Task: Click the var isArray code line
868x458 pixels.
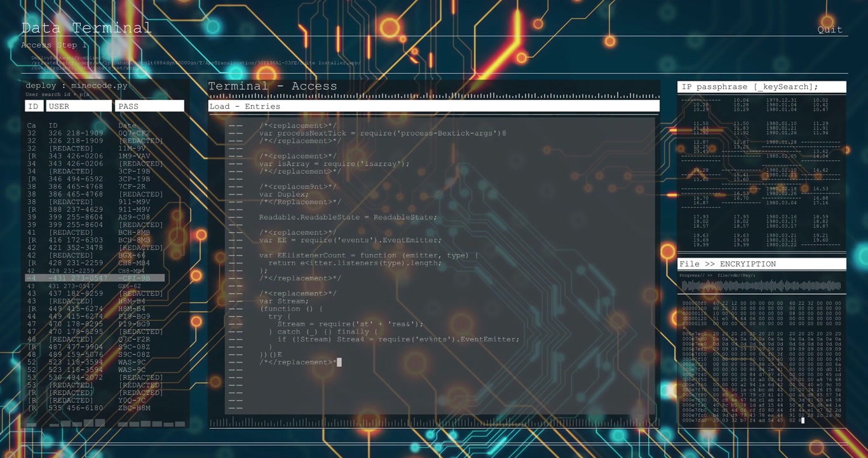Action: tap(334, 163)
